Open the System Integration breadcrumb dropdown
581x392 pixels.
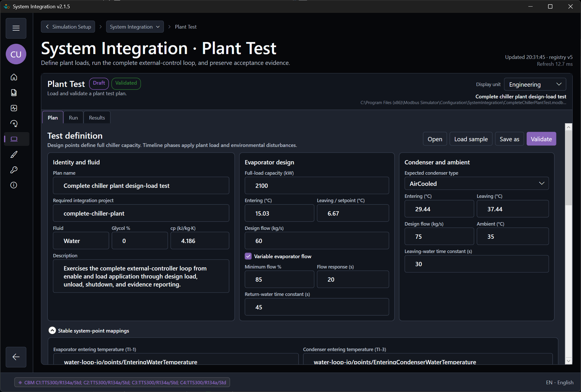point(135,27)
